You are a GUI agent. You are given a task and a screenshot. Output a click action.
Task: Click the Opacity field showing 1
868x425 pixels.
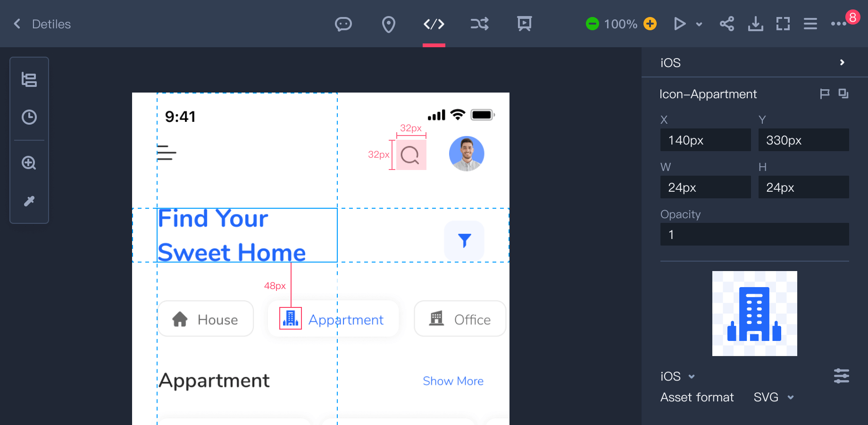pos(754,234)
